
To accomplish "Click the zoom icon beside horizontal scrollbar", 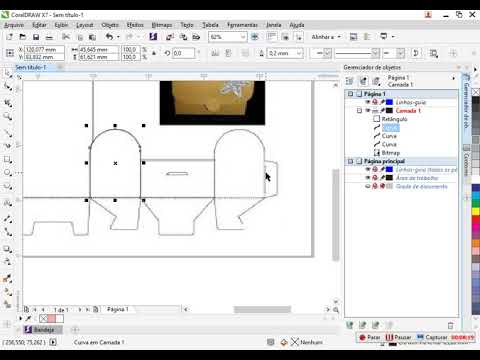I will [x=336, y=310].
